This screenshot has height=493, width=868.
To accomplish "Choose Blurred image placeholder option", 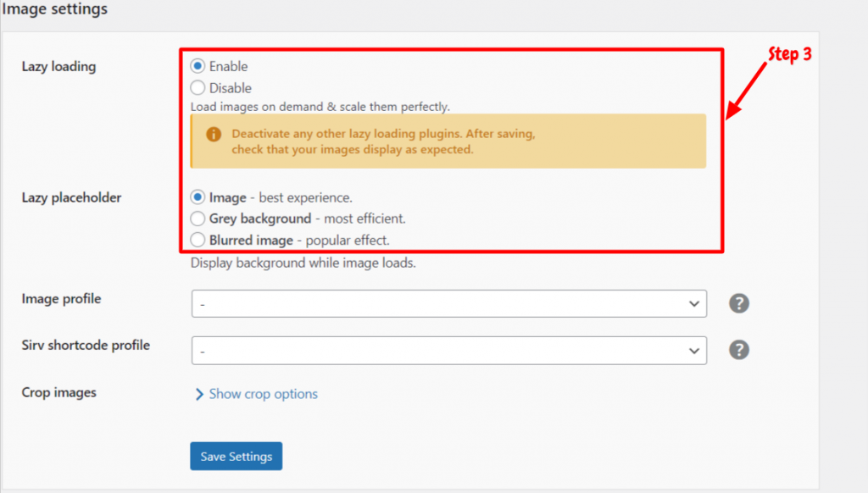I will tap(198, 240).
